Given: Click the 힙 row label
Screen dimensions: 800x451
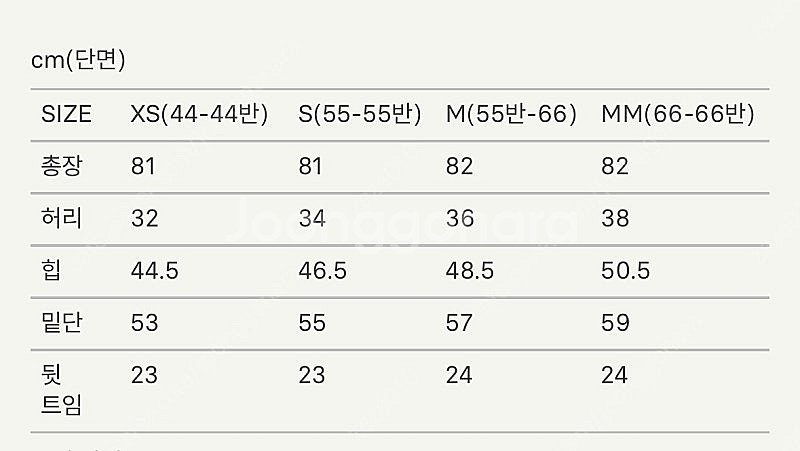Looking at the screenshot, I should click(52, 270).
